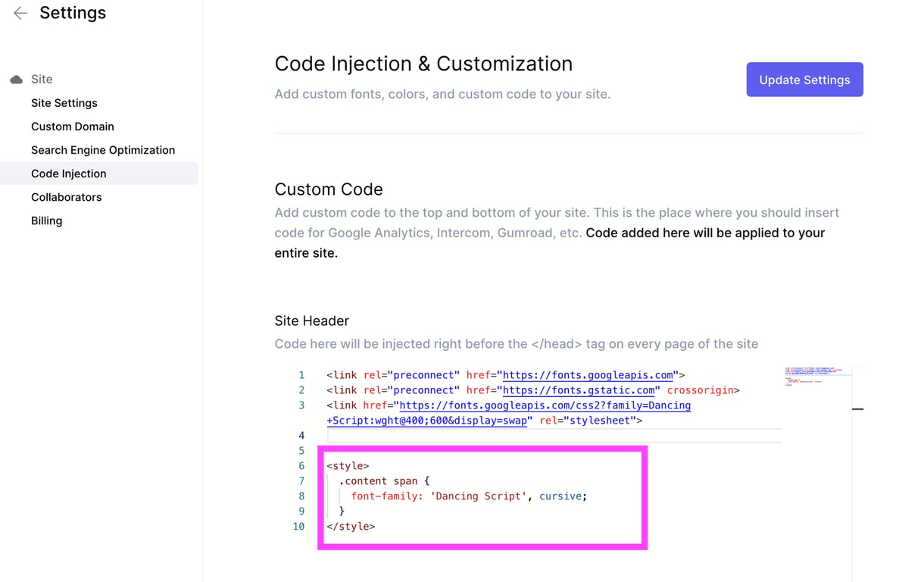Viewport: 924px width, 582px height.
Task: Click line number 6 in the gutter
Action: (301, 466)
